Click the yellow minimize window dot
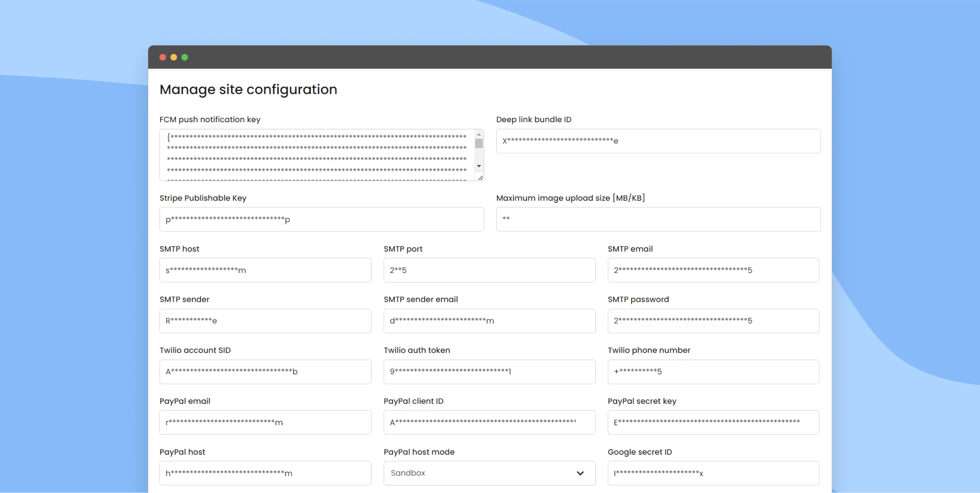This screenshot has width=980, height=493. click(x=174, y=58)
